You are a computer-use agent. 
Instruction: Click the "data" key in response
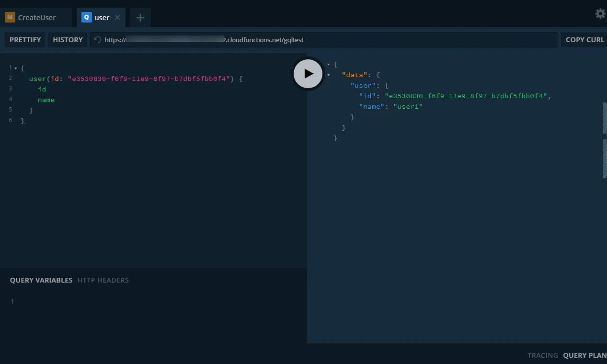[355, 75]
